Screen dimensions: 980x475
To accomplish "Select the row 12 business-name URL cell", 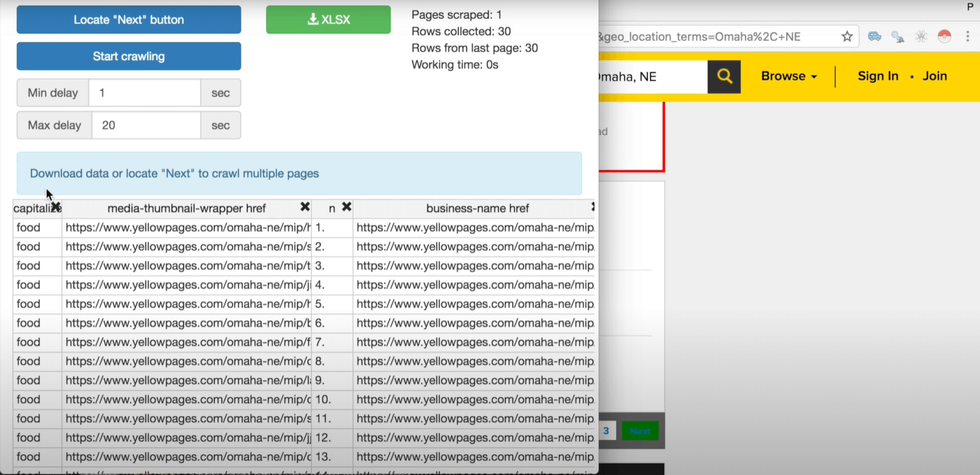I will pos(474,438).
